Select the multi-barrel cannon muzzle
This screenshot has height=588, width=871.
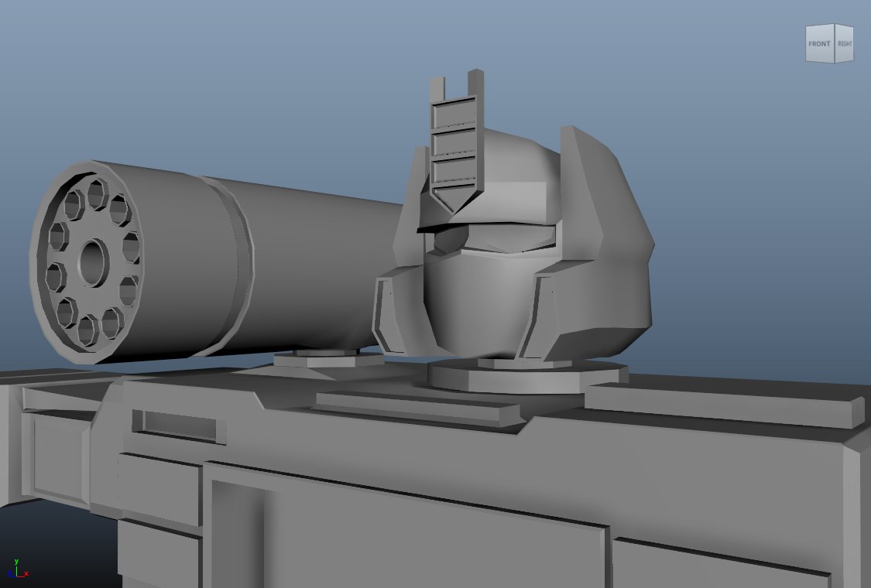[x=87, y=262]
